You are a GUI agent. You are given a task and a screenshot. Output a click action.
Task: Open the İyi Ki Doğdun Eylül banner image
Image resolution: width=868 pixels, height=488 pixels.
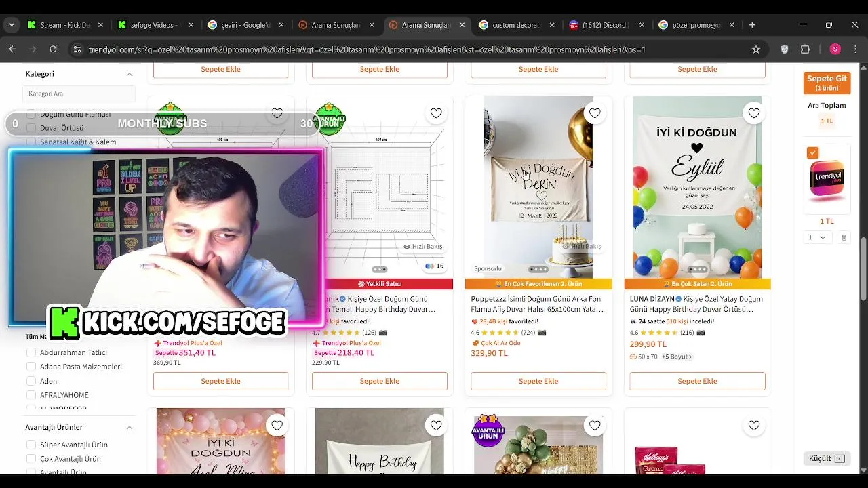pyautogui.click(x=697, y=187)
